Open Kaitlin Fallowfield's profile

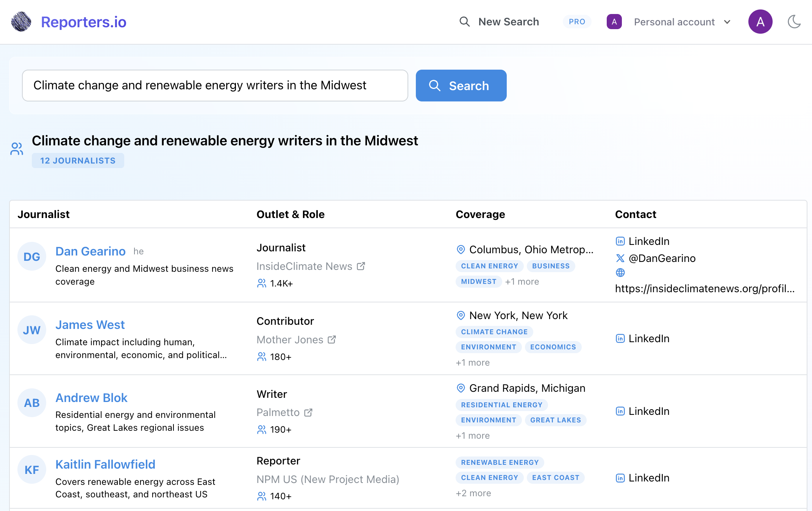pos(105,464)
